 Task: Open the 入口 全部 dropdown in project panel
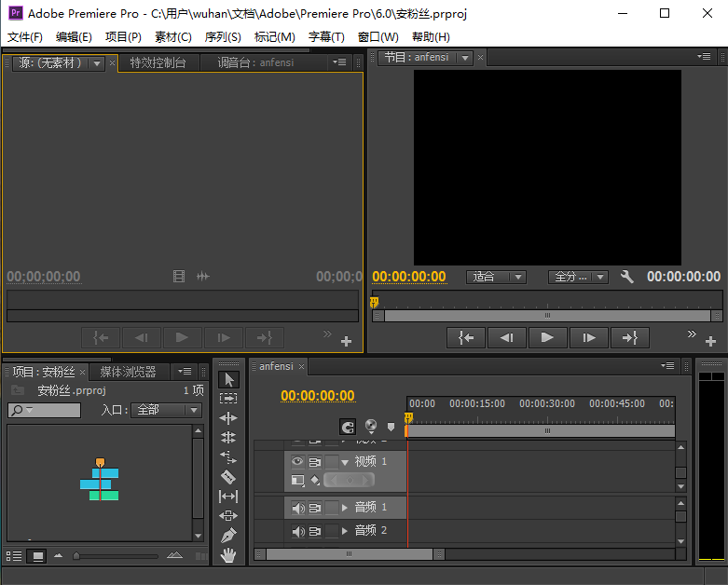click(x=167, y=410)
